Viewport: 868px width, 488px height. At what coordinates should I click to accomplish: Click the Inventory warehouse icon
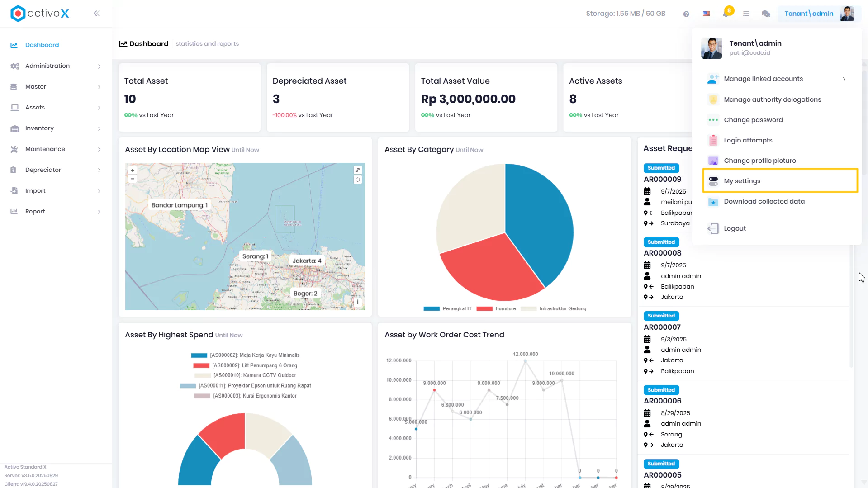click(x=14, y=128)
